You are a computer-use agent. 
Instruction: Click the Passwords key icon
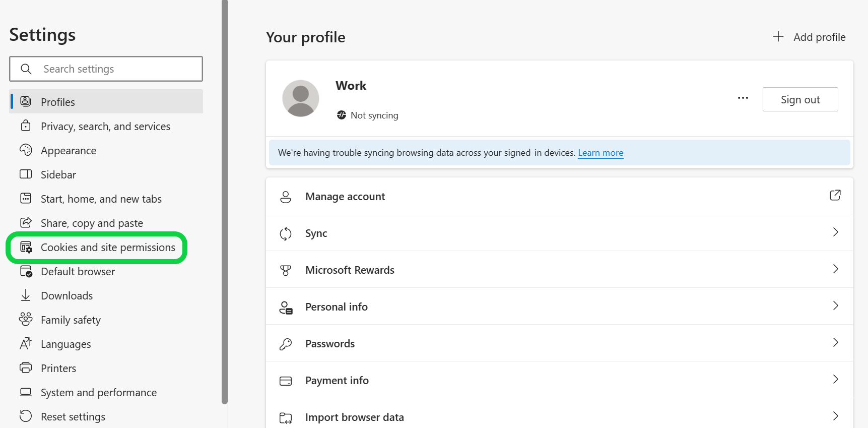(286, 344)
